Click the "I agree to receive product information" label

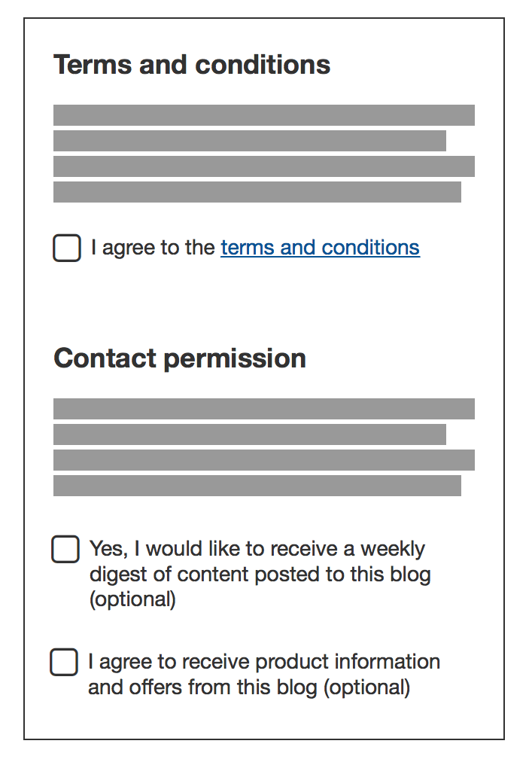(263, 662)
